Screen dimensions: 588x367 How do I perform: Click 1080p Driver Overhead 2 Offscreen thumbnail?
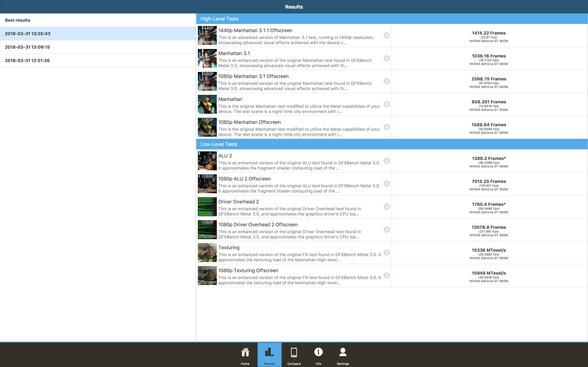pos(207,230)
